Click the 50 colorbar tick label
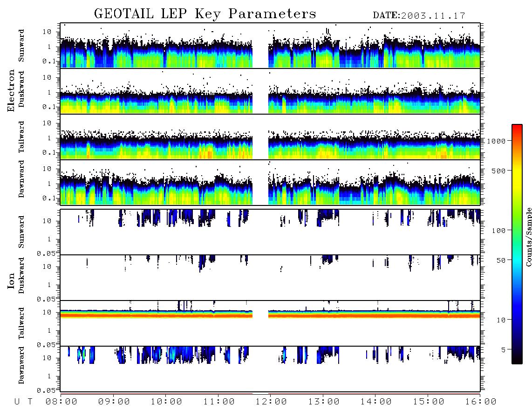 [501, 260]
